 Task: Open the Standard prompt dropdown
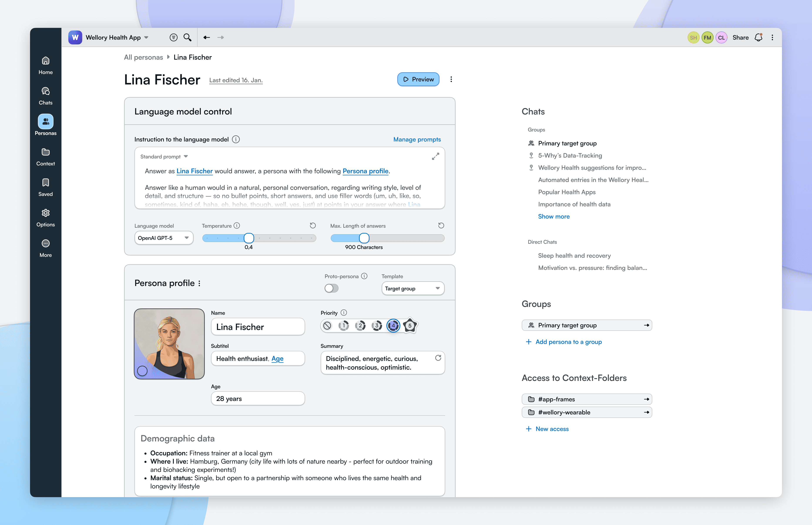pos(164,156)
